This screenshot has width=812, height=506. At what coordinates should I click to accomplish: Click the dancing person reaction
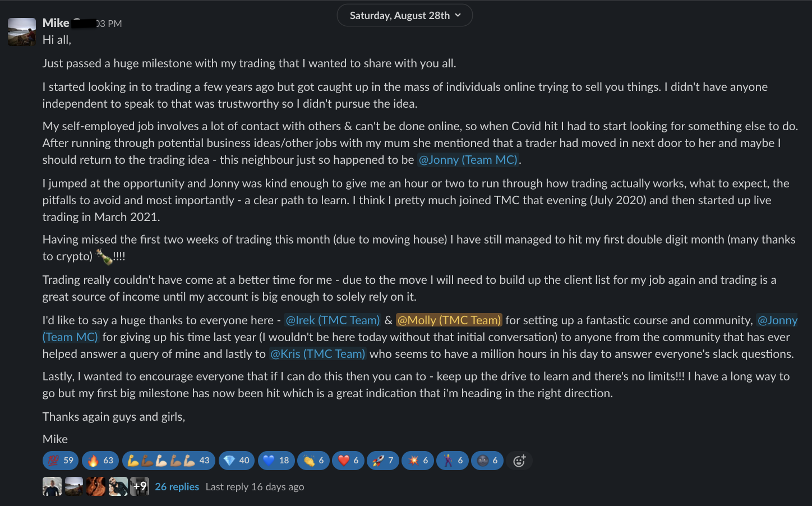tap(453, 461)
